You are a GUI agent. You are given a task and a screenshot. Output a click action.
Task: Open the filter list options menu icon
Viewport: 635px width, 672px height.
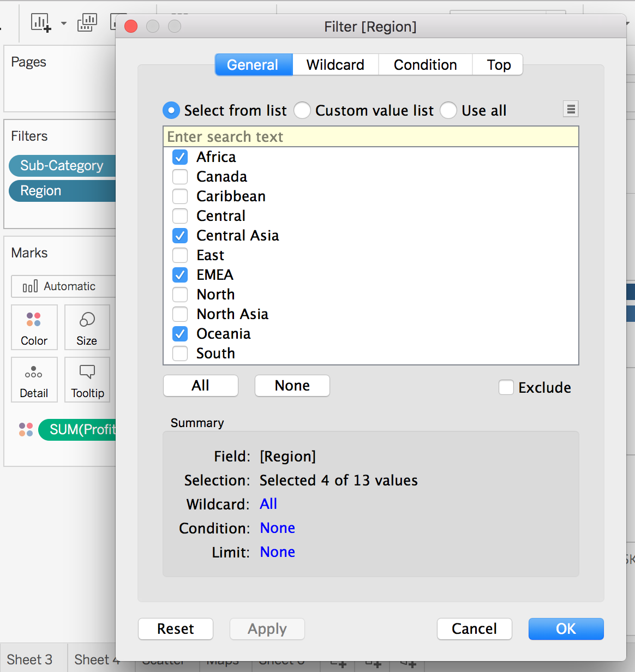571,110
